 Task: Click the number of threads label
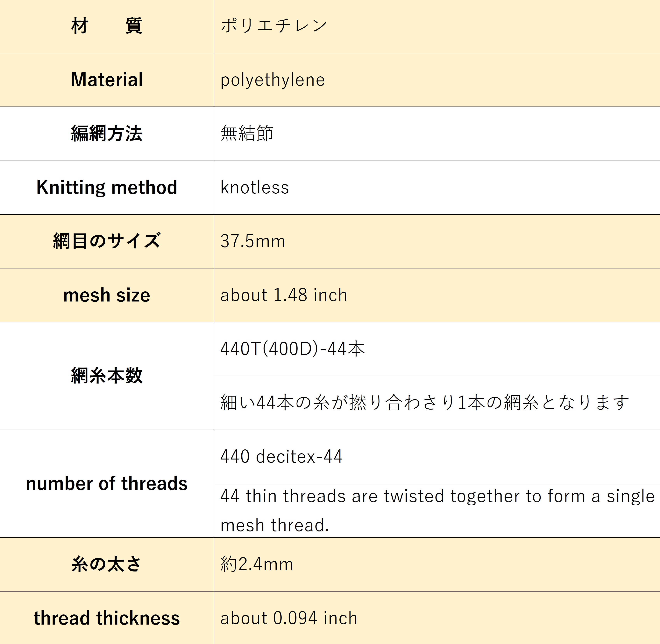point(107,483)
